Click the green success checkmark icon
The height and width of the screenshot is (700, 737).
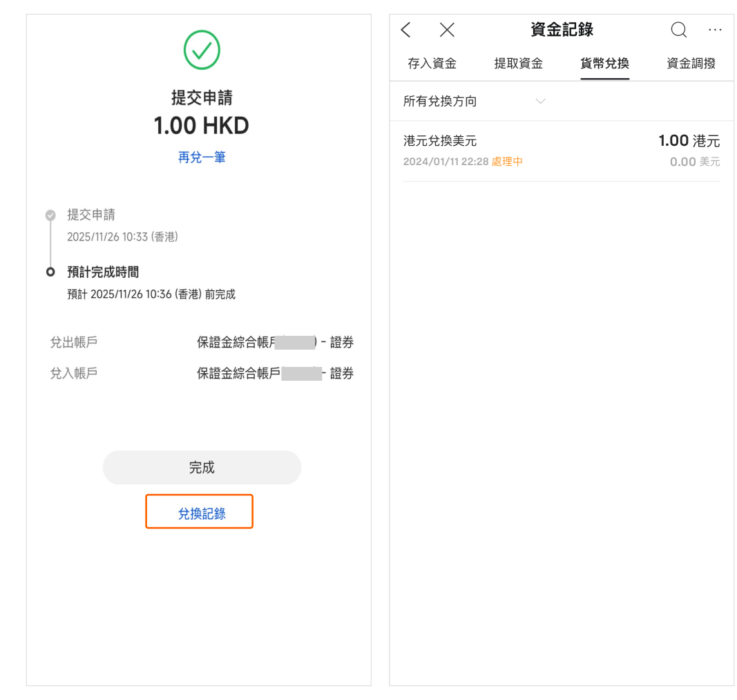[202, 50]
